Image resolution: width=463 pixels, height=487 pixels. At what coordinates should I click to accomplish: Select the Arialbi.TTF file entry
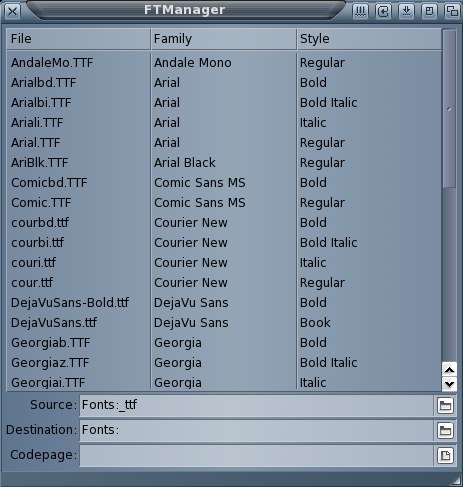pyautogui.click(x=41, y=103)
